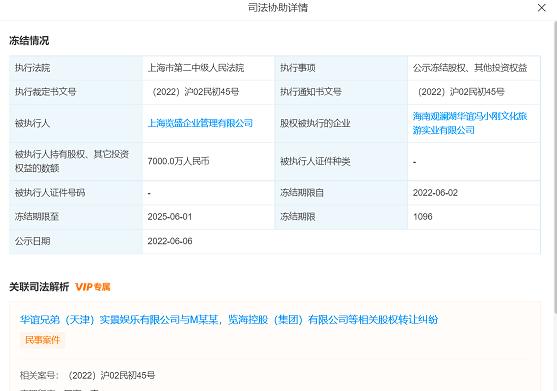Select amount 7000.0万人民币
The width and height of the screenshot is (557, 391).
[x=178, y=161]
